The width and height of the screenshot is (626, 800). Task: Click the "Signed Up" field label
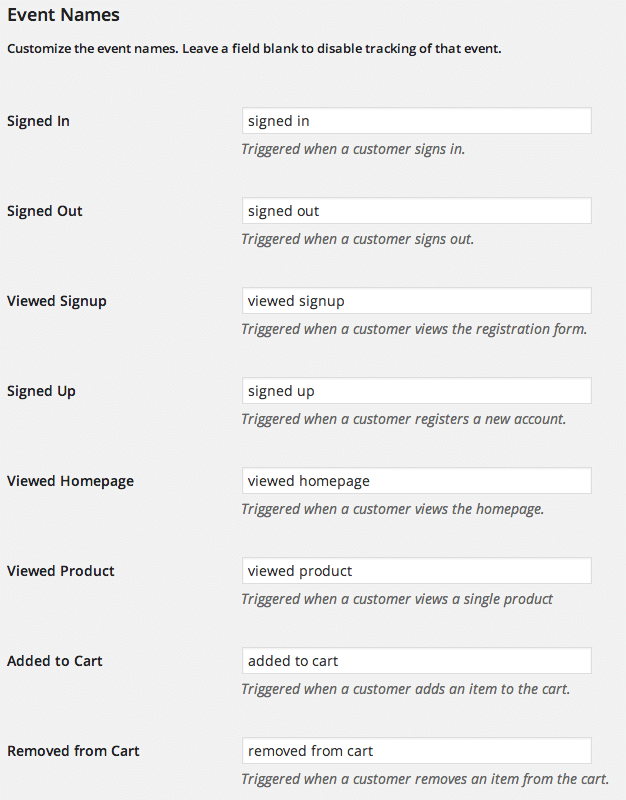pos(41,391)
